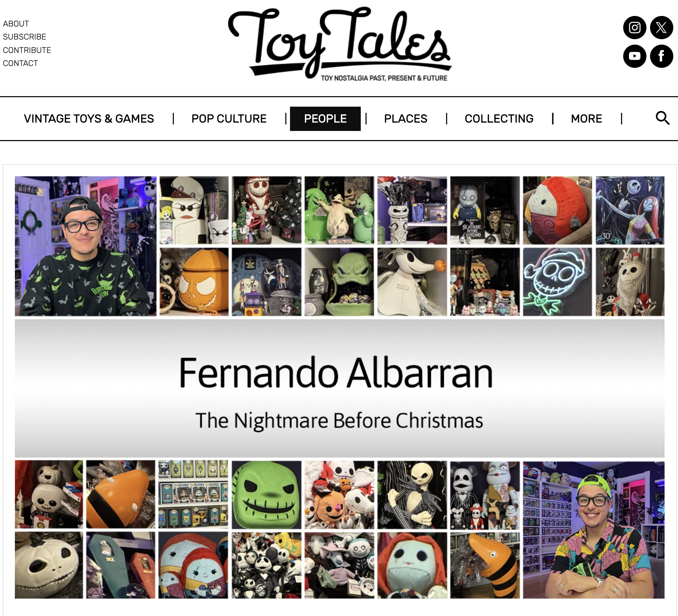Click the neon Jack Skellington sign photo
The height and width of the screenshot is (616, 678).
click(x=557, y=282)
